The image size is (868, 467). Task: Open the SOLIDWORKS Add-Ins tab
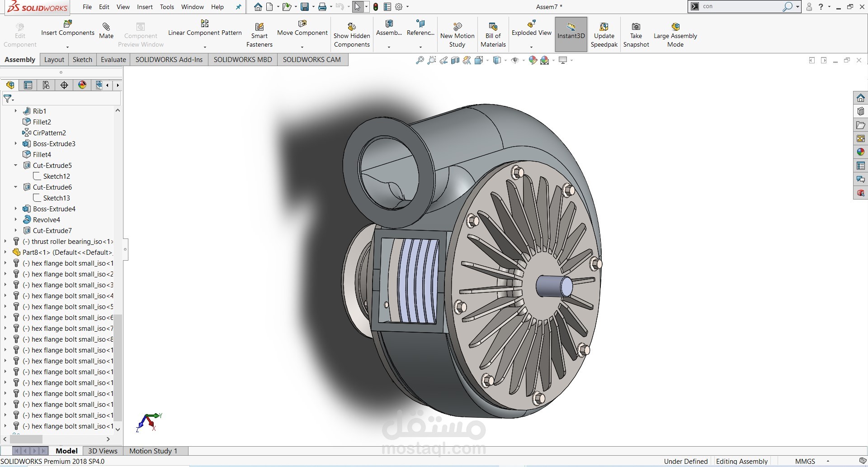pos(169,60)
